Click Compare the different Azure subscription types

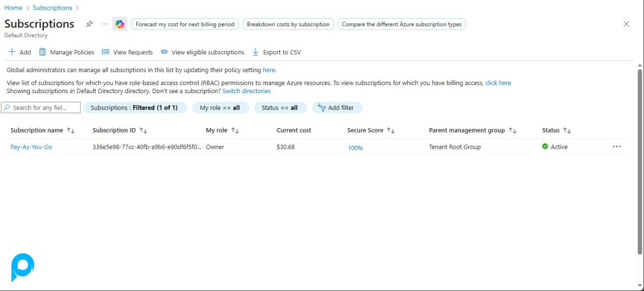coord(402,24)
